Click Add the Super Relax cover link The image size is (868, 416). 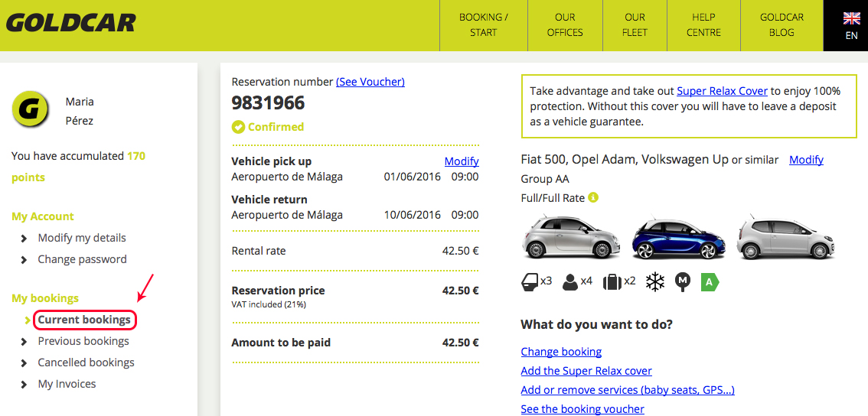pyautogui.click(x=586, y=371)
